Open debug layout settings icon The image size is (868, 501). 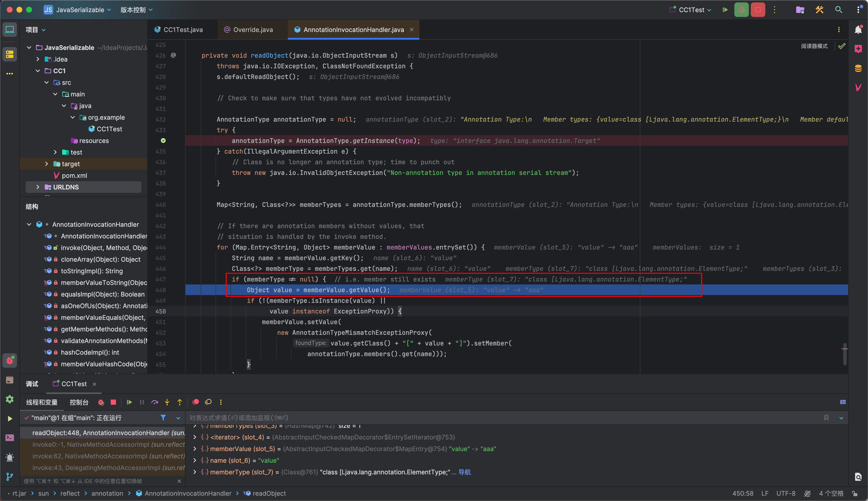coord(843,402)
